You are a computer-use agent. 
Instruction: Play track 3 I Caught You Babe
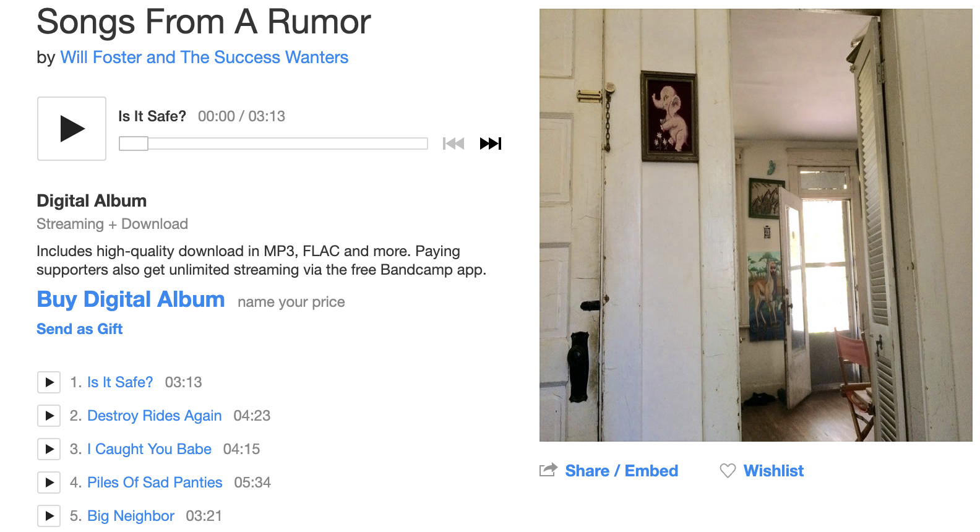pyautogui.click(x=49, y=449)
